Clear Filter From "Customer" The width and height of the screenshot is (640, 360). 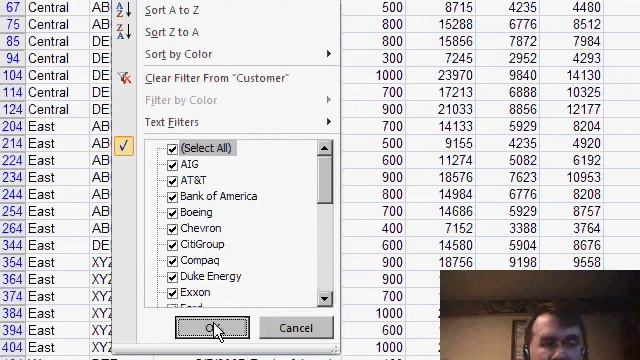pos(217,78)
